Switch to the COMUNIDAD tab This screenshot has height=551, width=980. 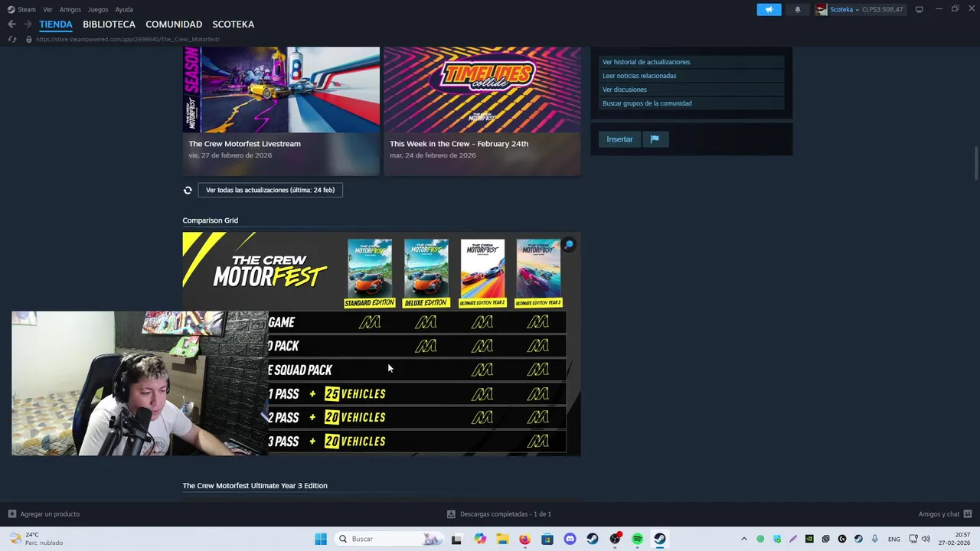174,24
